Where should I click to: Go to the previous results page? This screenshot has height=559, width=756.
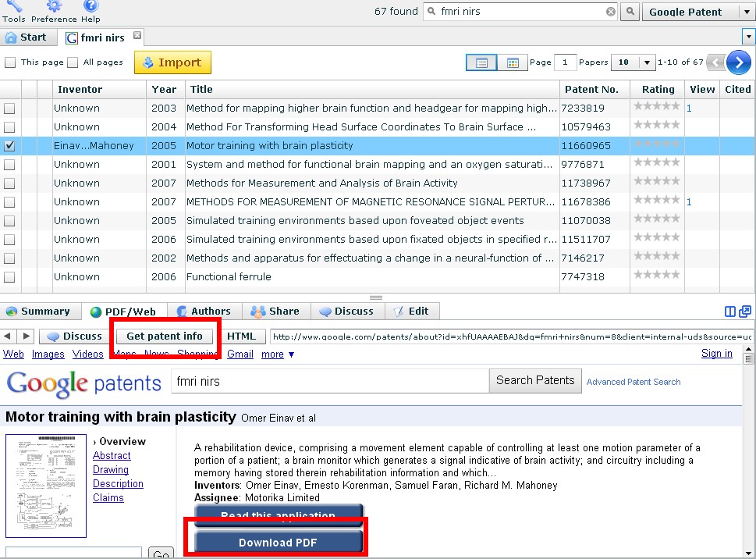point(716,62)
